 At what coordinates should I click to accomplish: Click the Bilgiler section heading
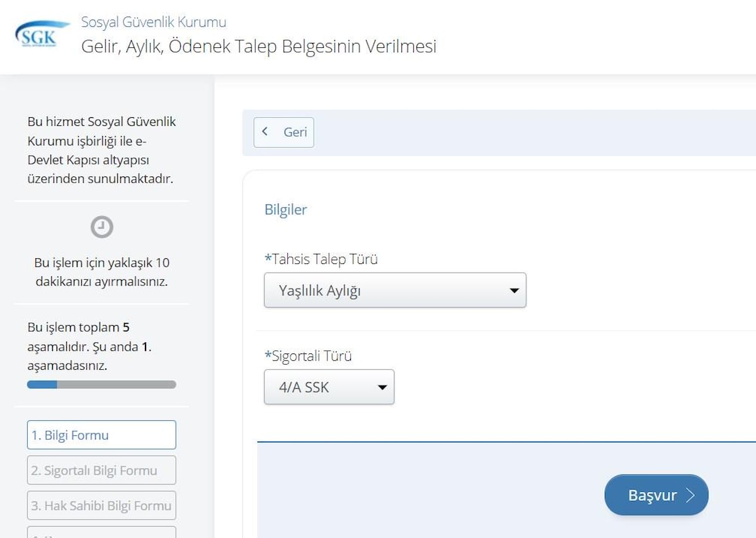pyautogui.click(x=285, y=210)
